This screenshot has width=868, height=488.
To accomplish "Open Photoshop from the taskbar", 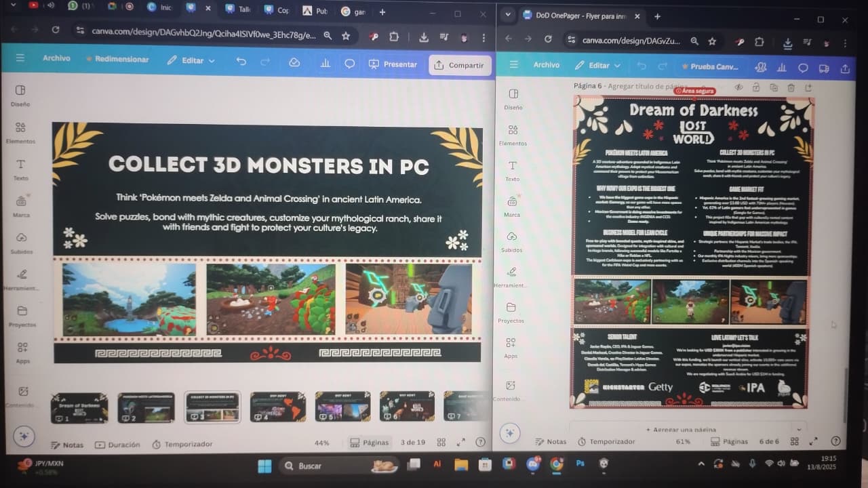I will click(580, 464).
